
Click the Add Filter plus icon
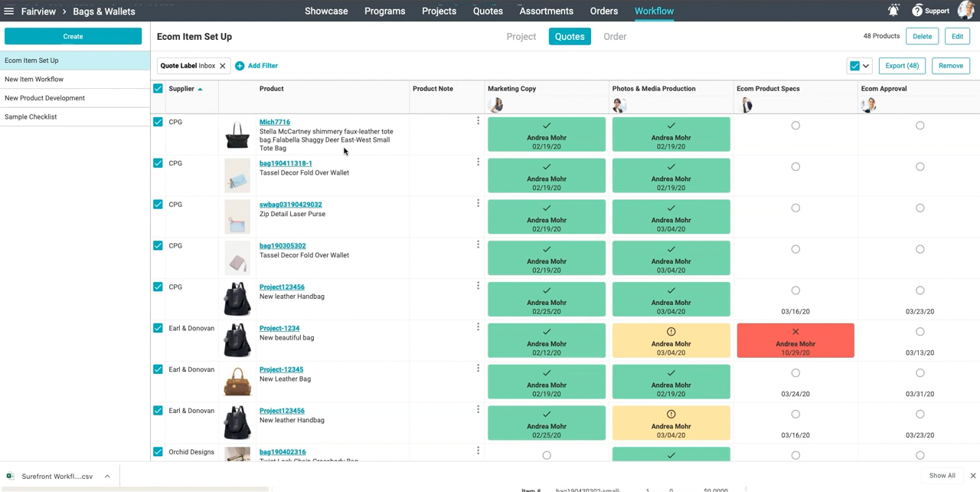coord(240,66)
